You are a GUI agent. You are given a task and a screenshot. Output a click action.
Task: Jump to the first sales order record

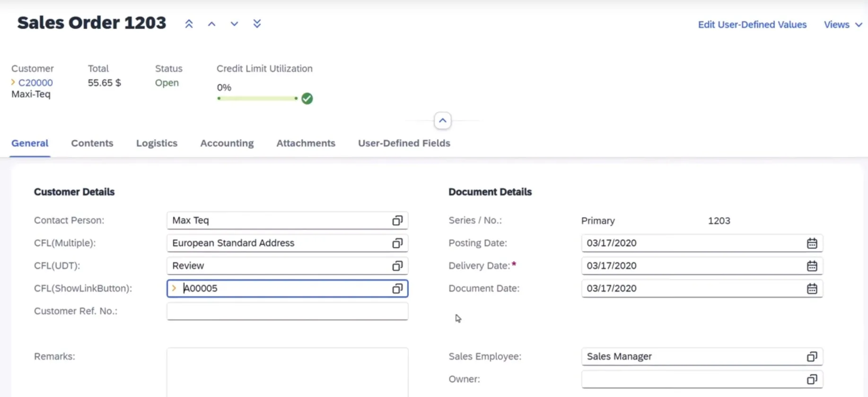(x=189, y=24)
